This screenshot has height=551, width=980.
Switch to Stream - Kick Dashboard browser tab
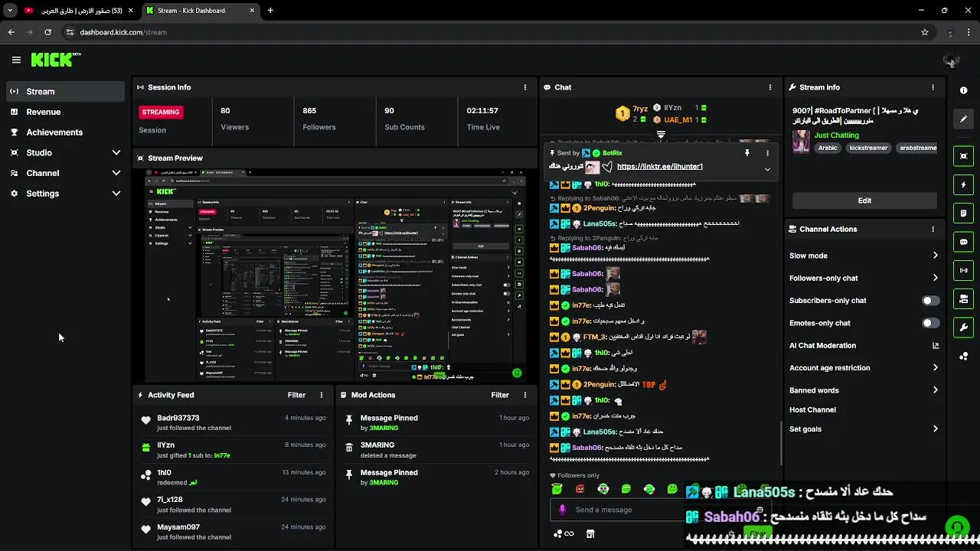point(201,11)
